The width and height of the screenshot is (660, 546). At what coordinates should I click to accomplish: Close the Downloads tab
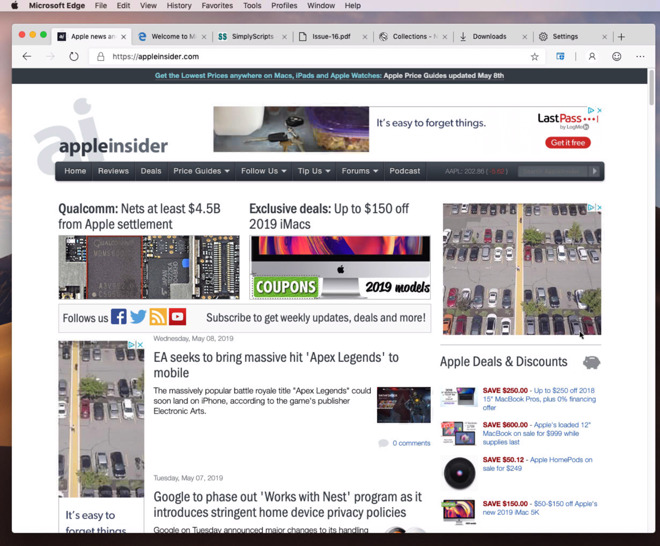(524, 37)
